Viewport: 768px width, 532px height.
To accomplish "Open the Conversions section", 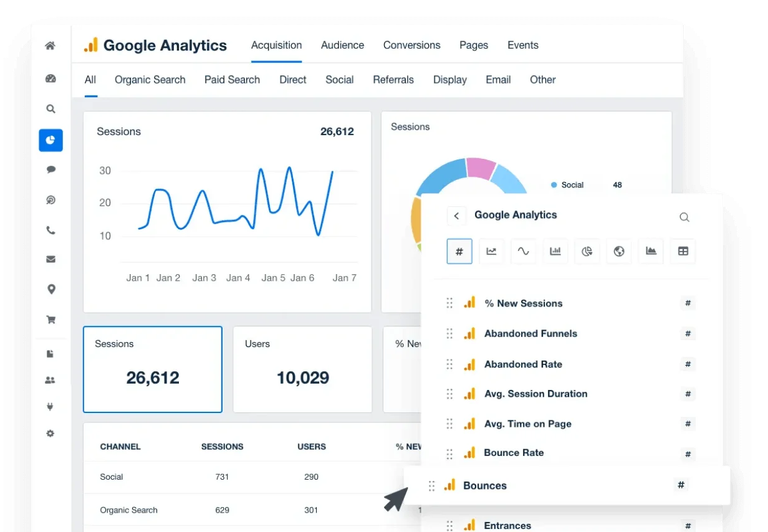I will pyautogui.click(x=411, y=45).
